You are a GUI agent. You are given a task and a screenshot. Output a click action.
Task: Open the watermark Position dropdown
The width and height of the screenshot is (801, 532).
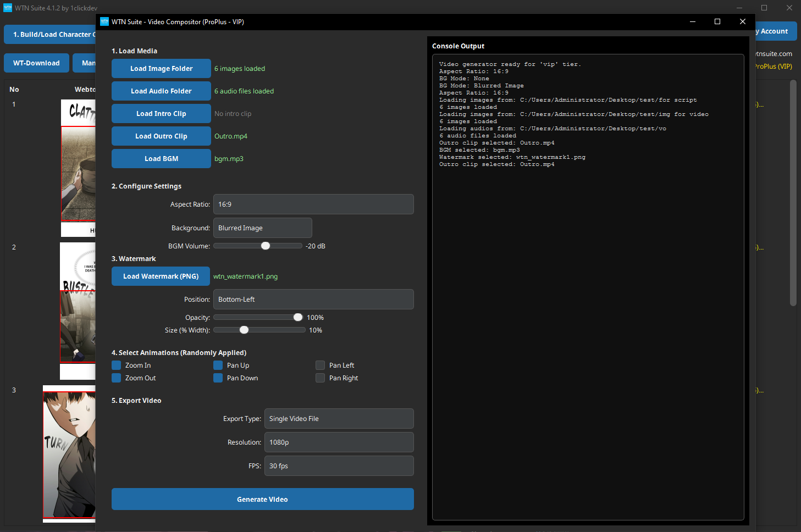[x=313, y=299]
